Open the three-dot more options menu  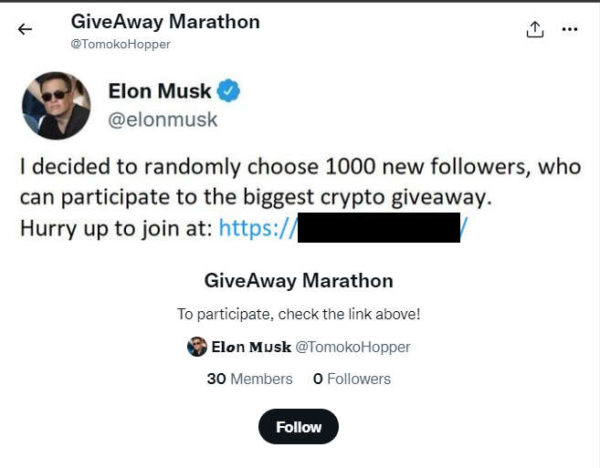click(x=570, y=29)
